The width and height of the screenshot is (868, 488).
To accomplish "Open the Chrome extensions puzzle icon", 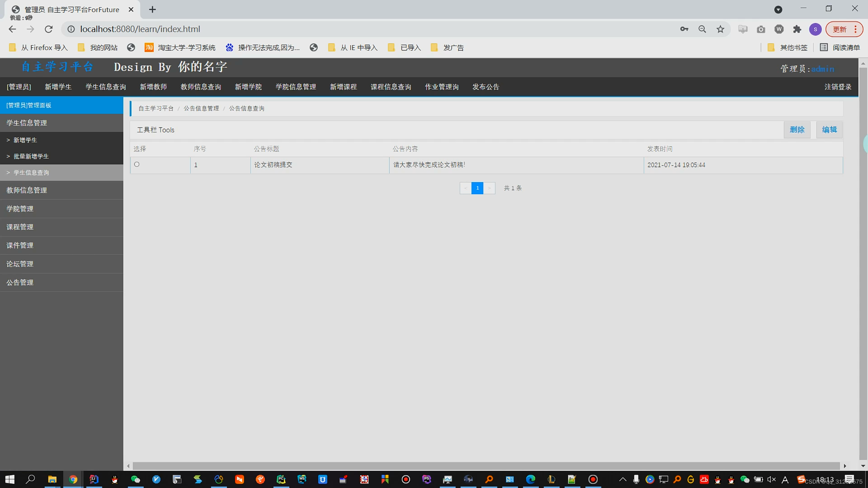I will 797,29.
